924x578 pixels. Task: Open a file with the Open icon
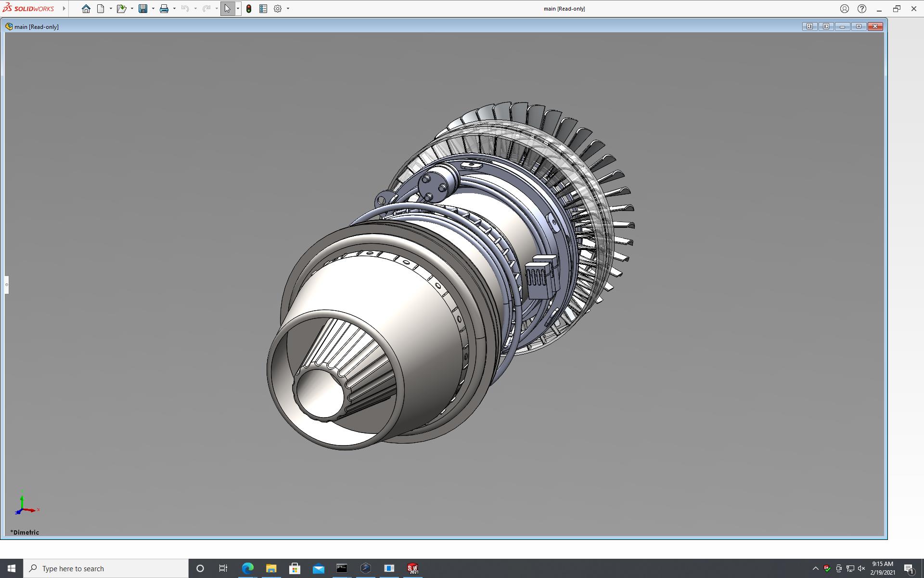point(121,9)
